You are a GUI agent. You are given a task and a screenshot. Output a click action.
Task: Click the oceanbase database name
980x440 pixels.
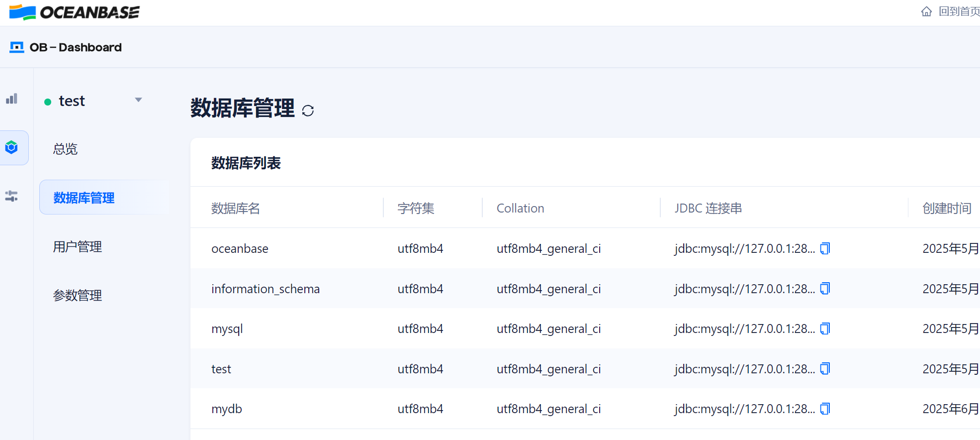point(240,248)
